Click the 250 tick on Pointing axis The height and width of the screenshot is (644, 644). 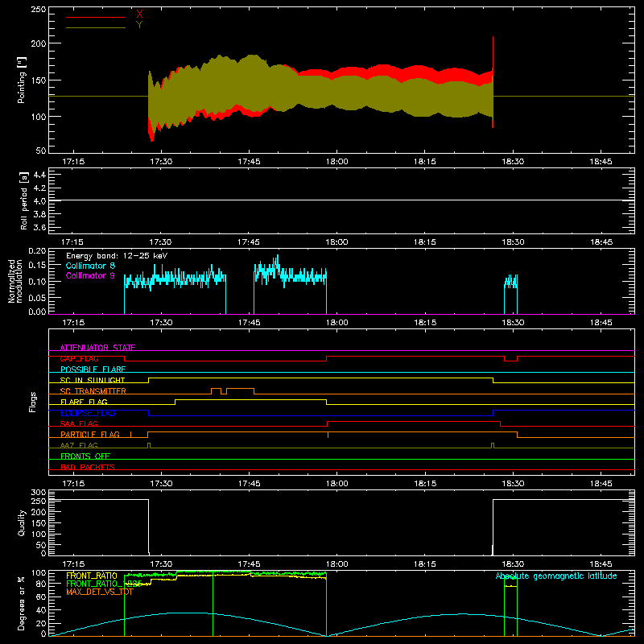pyautogui.click(x=39, y=9)
